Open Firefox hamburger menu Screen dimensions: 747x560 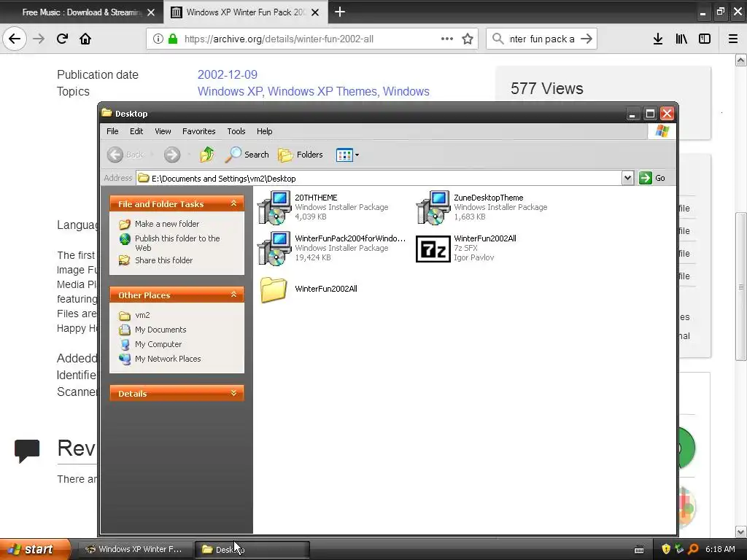[733, 39]
